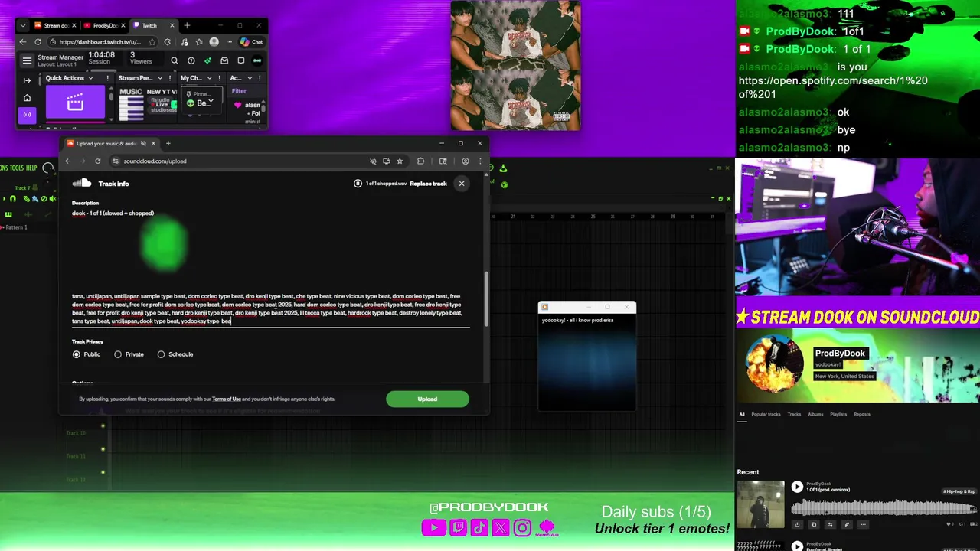Expand the Stream Preview panel dropdown
Screen dimensions: 980x551
(x=160, y=78)
